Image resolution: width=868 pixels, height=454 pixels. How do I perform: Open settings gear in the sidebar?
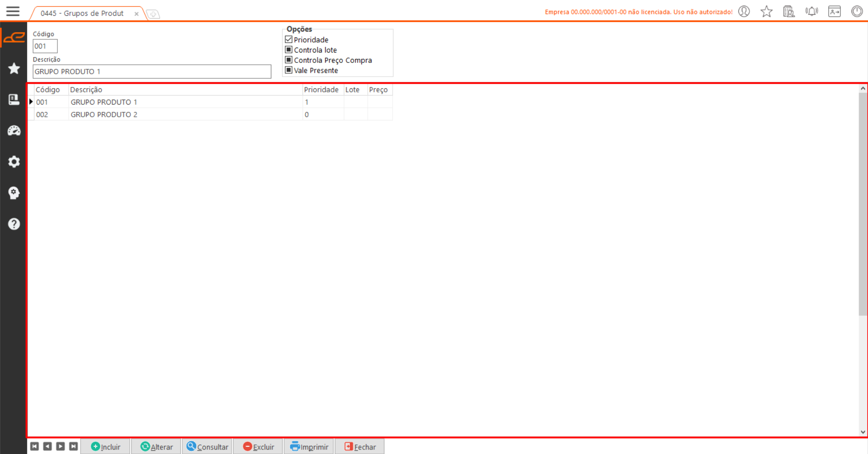pos(14,162)
